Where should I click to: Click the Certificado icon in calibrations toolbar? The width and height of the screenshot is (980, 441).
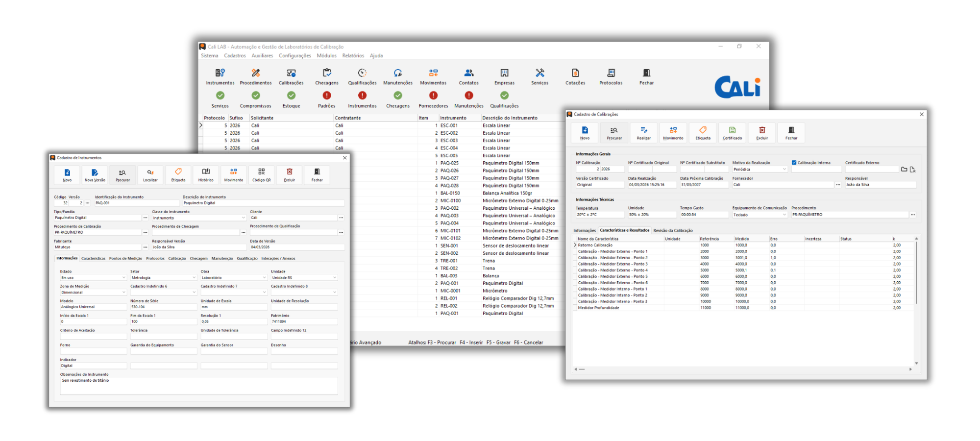pos(732,133)
